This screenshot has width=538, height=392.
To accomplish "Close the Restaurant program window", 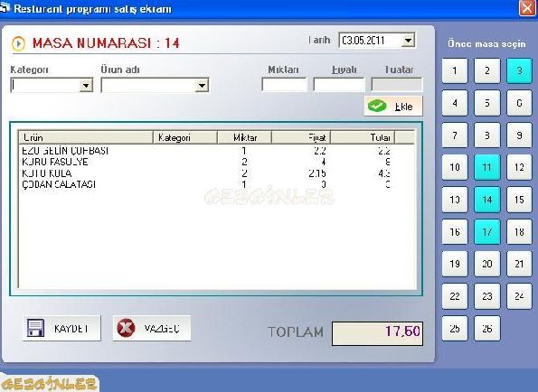I will coord(528,7).
